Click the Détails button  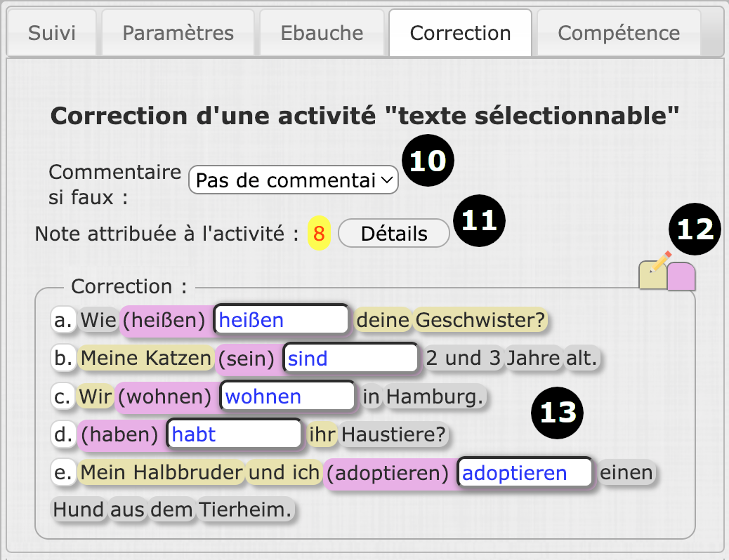(393, 234)
